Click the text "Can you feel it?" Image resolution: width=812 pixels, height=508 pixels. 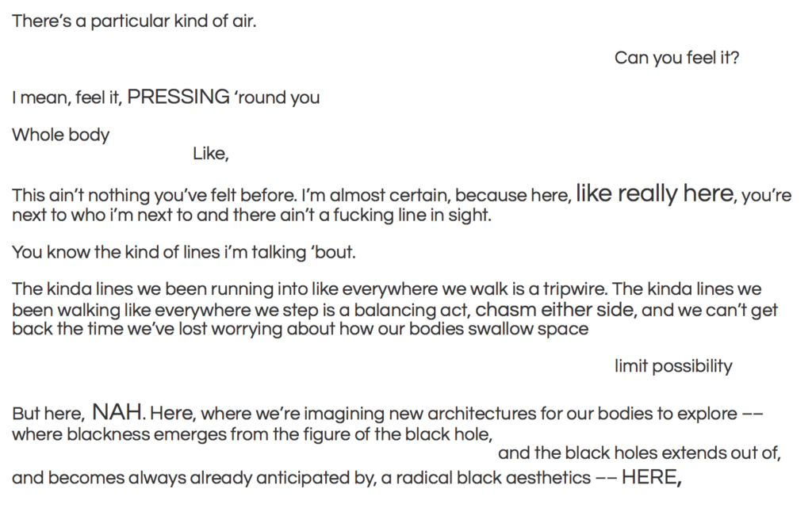[x=677, y=57]
